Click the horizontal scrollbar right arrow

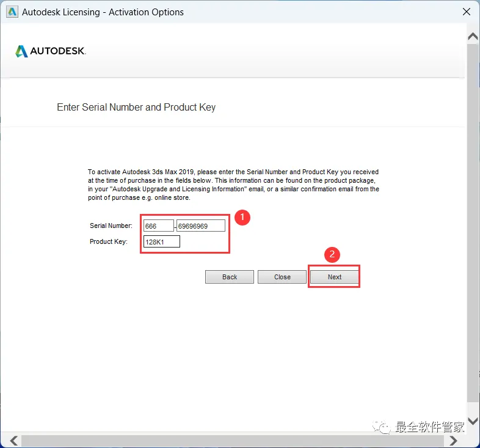(454, 441)
